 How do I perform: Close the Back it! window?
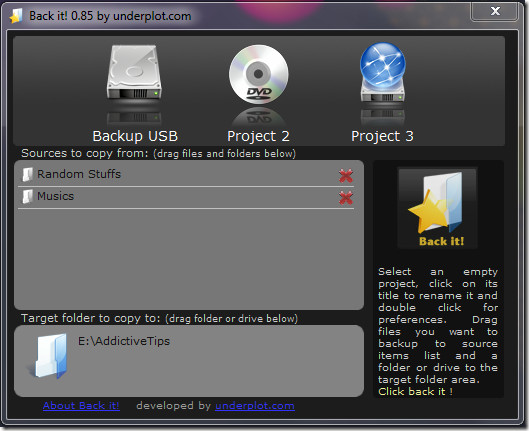[x=495, y=11]
